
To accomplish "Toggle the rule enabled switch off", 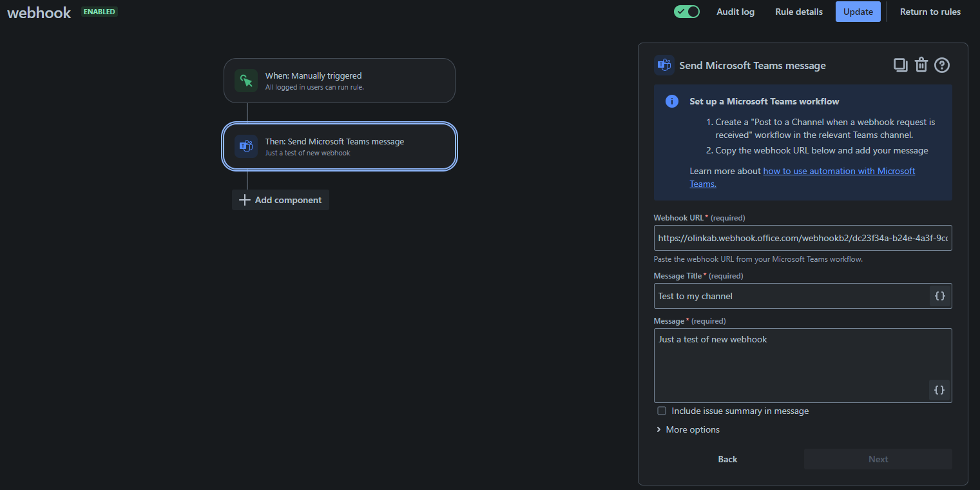I will [687, 12].
